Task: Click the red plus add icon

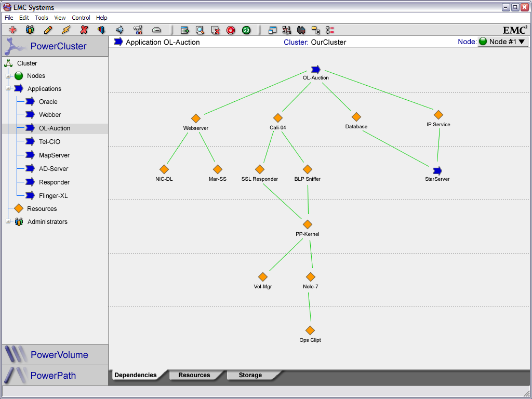Action: 12,30
